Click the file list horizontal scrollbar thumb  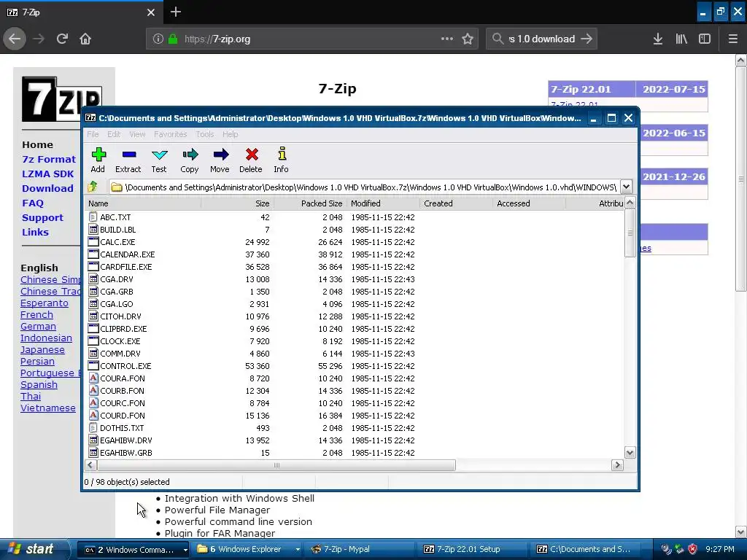pyautogui.click(x=276, y=465)
